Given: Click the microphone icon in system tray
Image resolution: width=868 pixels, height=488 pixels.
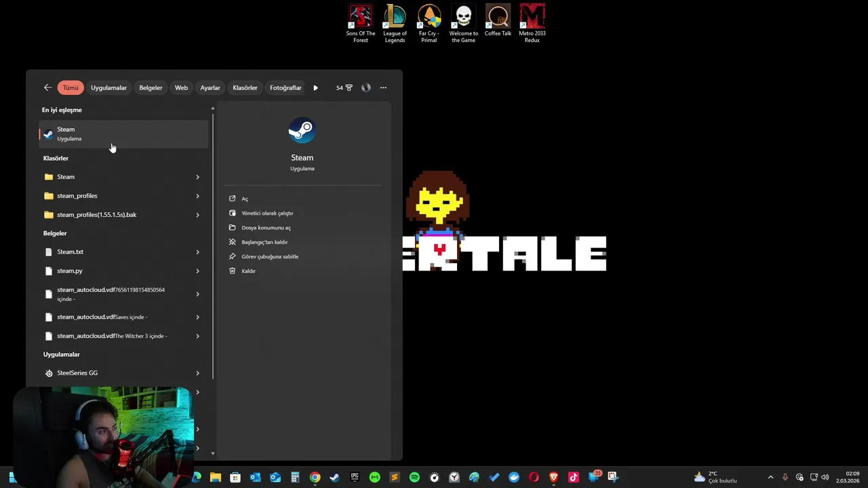Looking at the screenshot, I should pos(785,477).
